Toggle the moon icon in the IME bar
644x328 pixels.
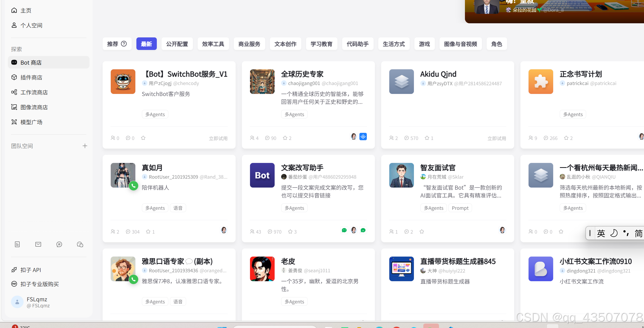point(614,233)
